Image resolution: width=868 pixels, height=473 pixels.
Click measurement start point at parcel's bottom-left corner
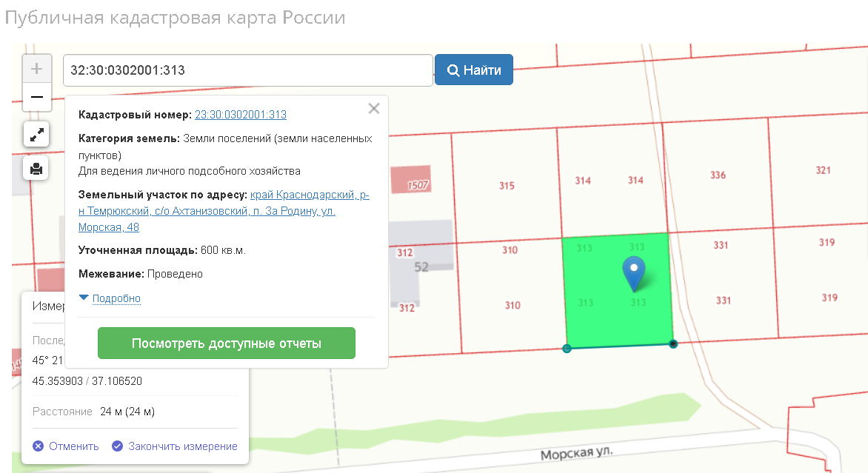click(567, 349)
